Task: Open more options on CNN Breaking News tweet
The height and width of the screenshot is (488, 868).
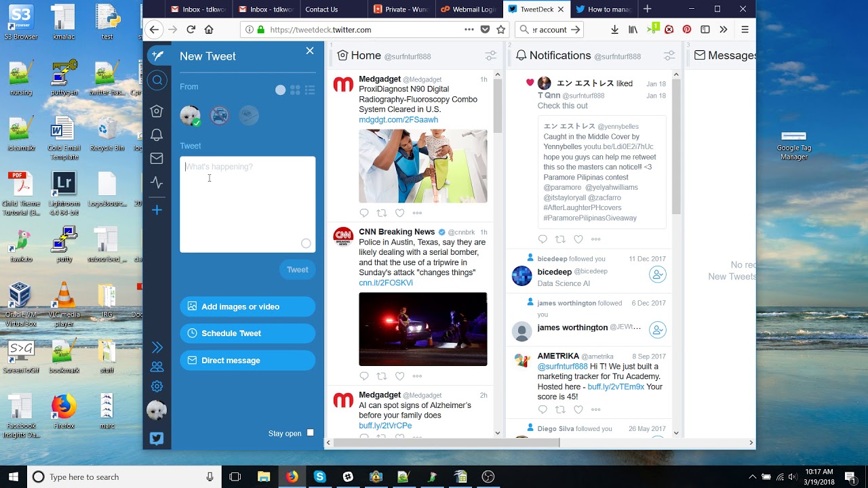Action: coord(417,376)
